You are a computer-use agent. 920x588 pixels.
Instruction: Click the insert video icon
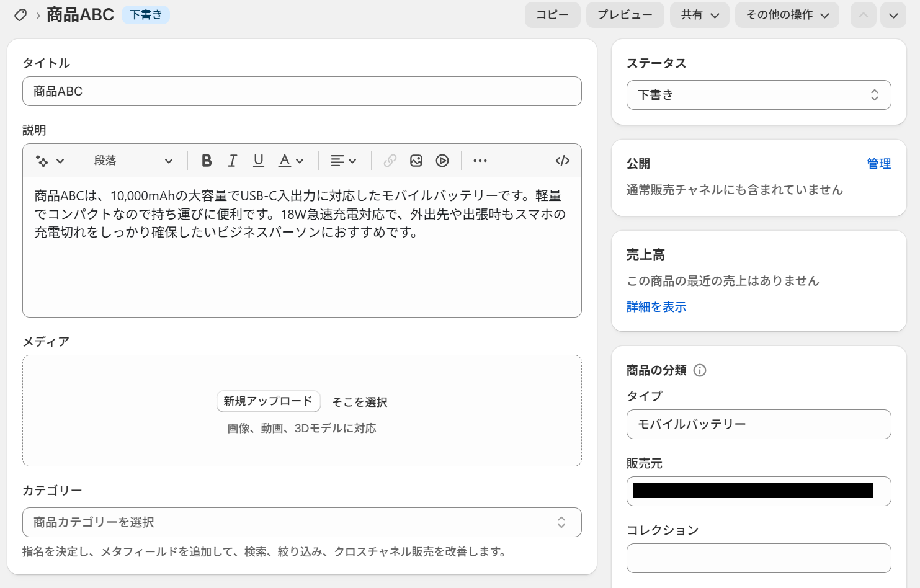point(442,161)
